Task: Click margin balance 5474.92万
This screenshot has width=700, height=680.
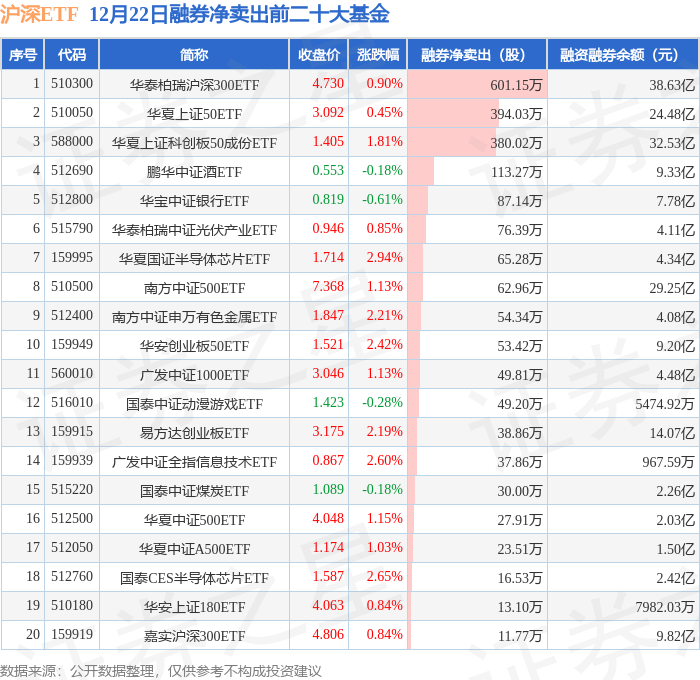Action: point(665,404)
